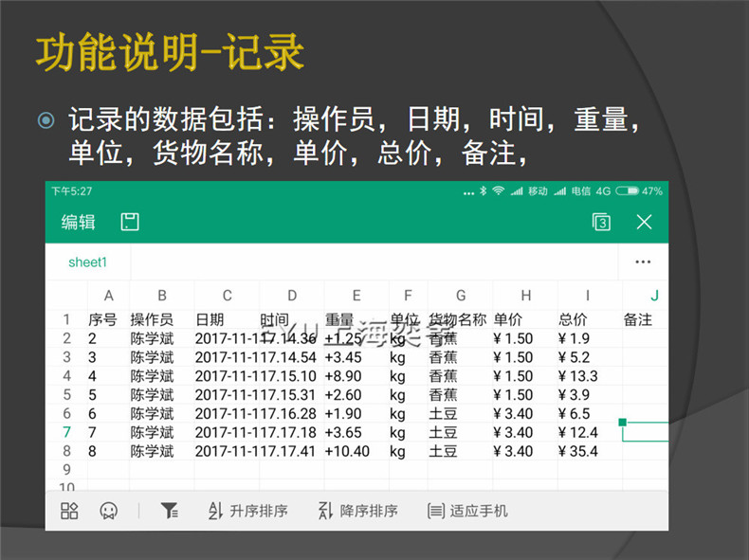Click the total price cell ¥35.4

(x=590, y=451)
